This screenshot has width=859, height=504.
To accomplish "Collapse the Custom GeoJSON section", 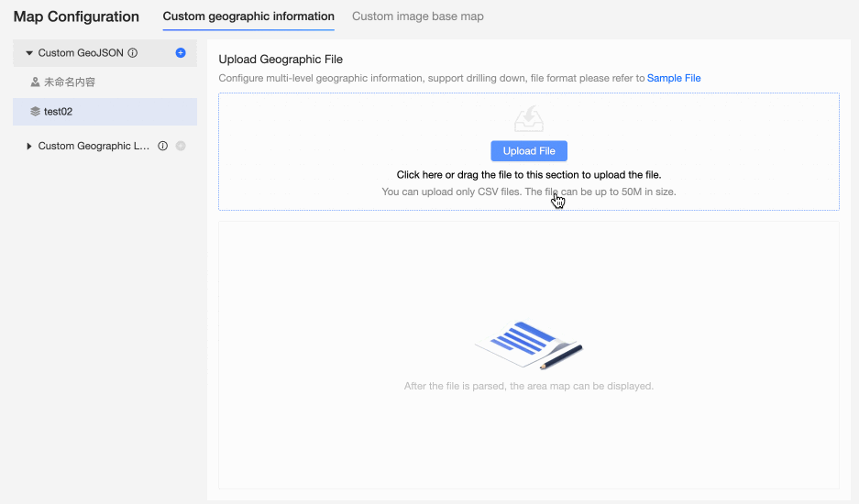I will pyautogui.click(x=29, y=53).
